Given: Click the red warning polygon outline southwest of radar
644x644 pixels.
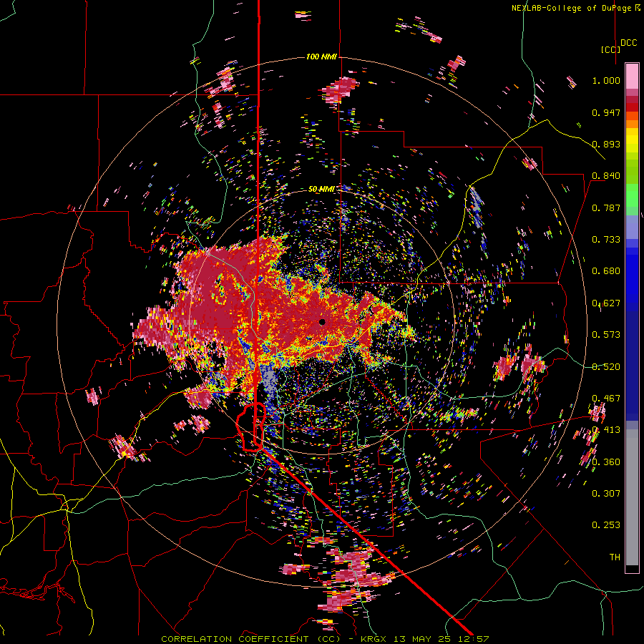Looking at the screenshot, I should [251, 427].
